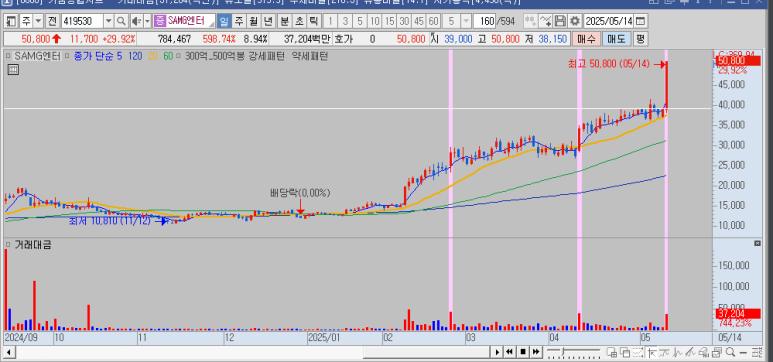
Task: Select the 월 (monthly) chart period
Action: click(x=253, y=21)
